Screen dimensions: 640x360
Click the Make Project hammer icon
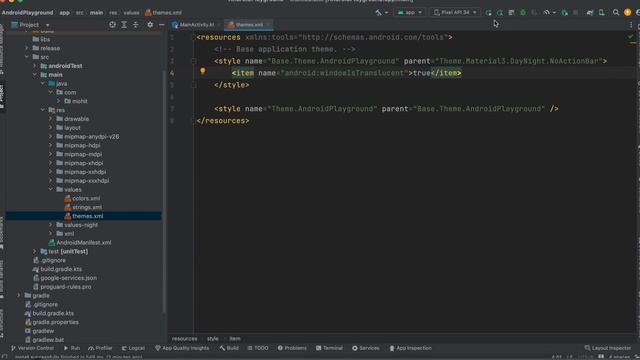tap(378, 13)
